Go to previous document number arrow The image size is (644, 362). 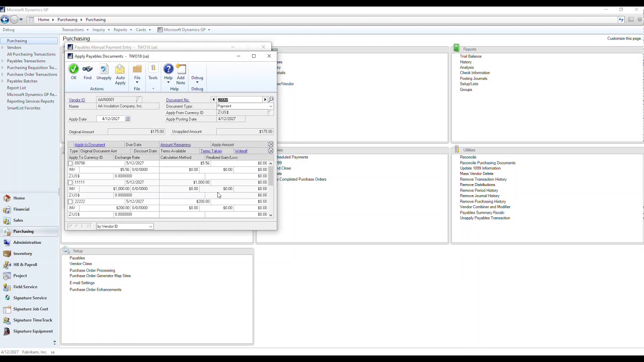coord(213,100)
